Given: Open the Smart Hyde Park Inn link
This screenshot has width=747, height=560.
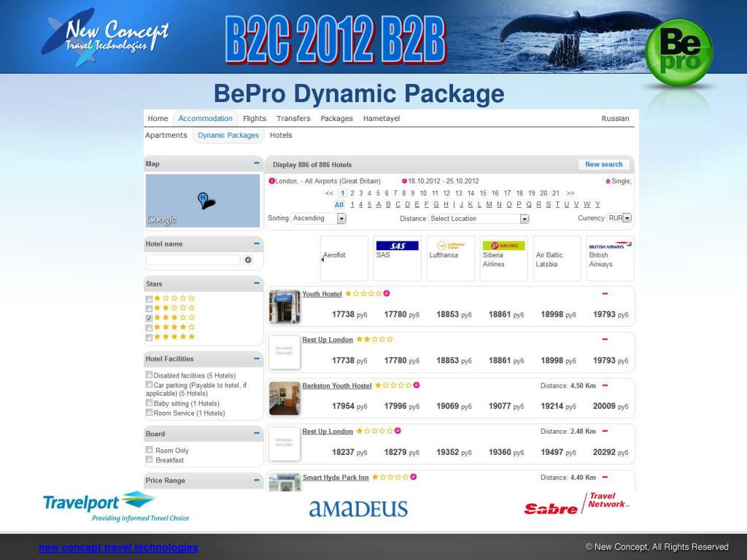Looking at the screenshot, I should click(336, 477).
